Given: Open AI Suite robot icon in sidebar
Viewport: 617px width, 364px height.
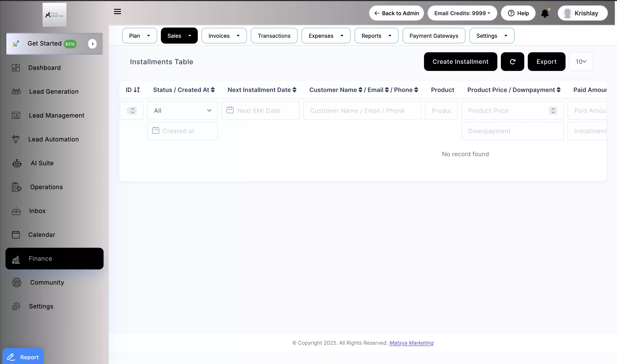Looking at the screenshot, I should pyautogui.click(x=17, y=163).
